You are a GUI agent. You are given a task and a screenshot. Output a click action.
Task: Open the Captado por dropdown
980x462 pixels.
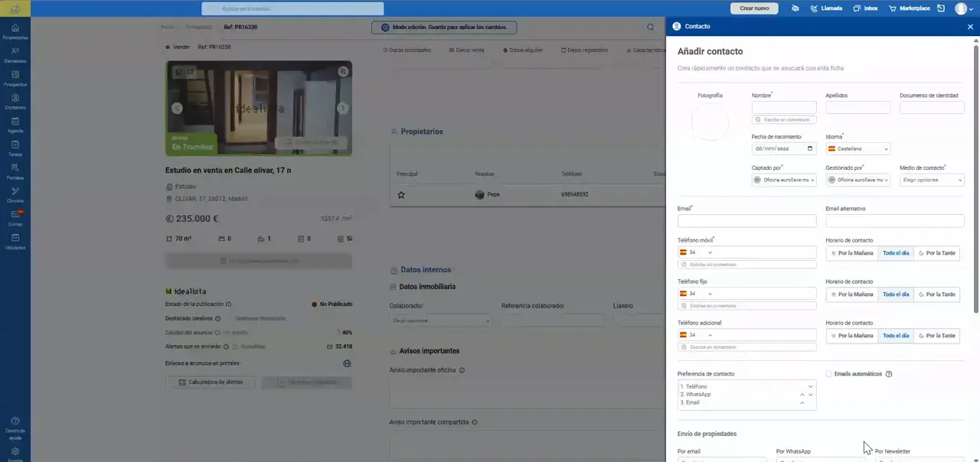(784, 180)
